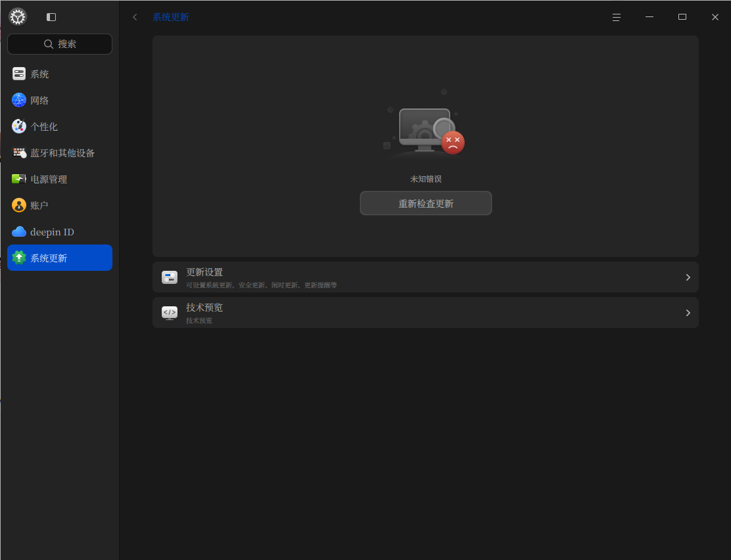
Task: Click the control center gear logo
Action: coord(18,17)
